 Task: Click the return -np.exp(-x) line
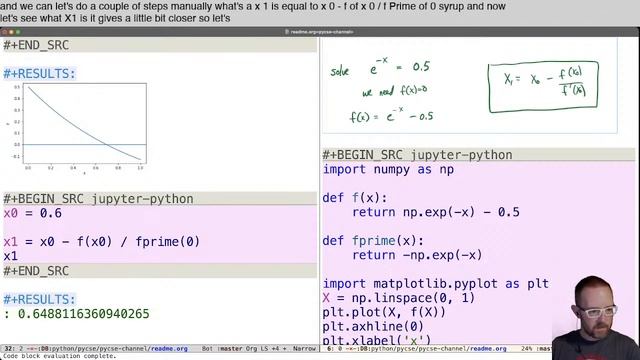(417, 255)
